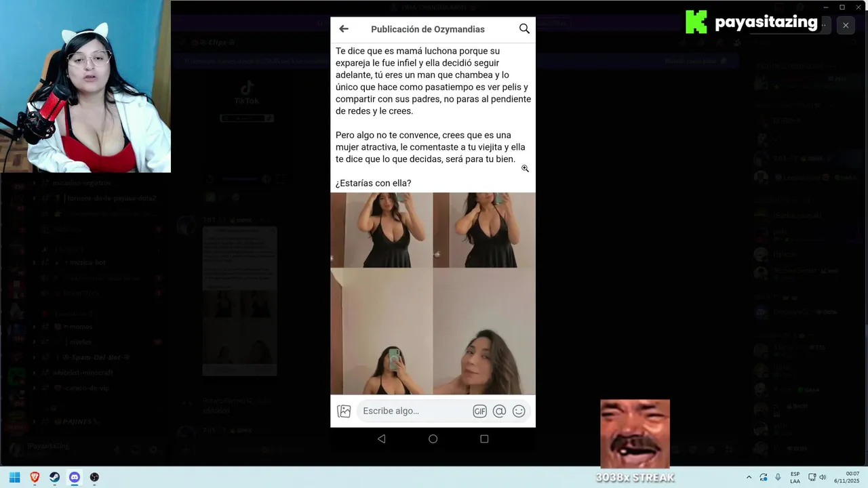Open the bottom-left mirror selfie photo
Screen dimensions: 868x488
(x=381, y=331)
